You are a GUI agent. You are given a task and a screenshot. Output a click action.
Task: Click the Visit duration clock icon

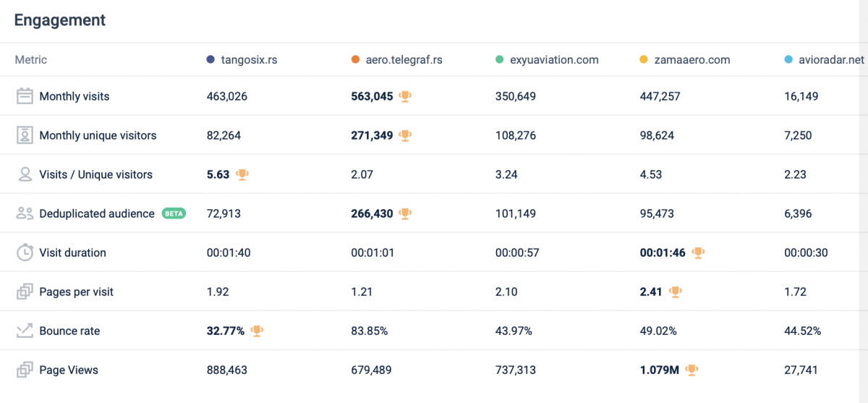point(25,253)
